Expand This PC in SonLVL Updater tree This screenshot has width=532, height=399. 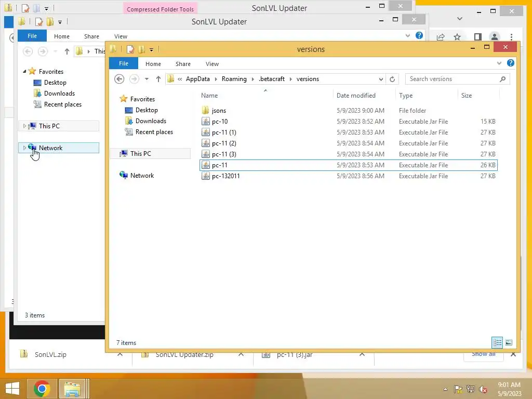[24, 126]
